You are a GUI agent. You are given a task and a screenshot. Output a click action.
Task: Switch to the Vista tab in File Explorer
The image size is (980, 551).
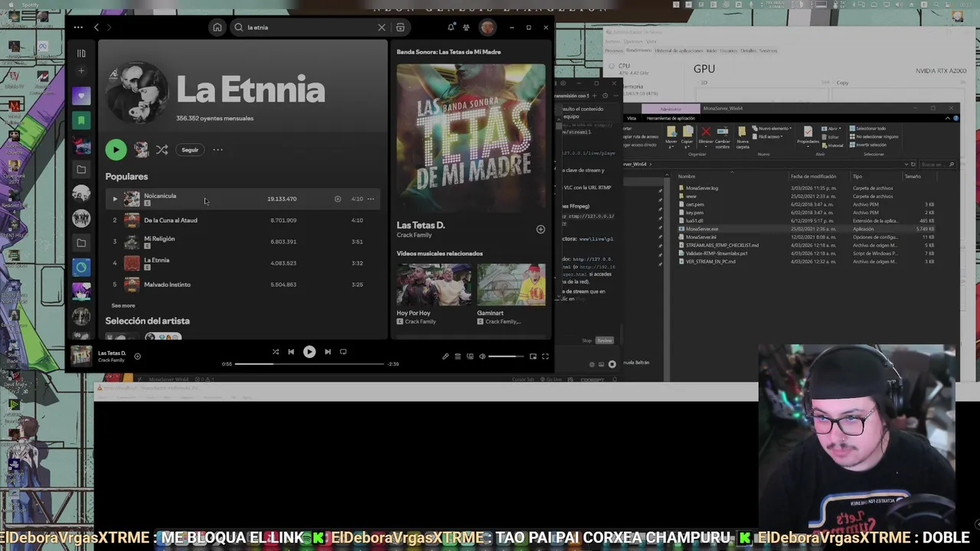click(632, 118)
